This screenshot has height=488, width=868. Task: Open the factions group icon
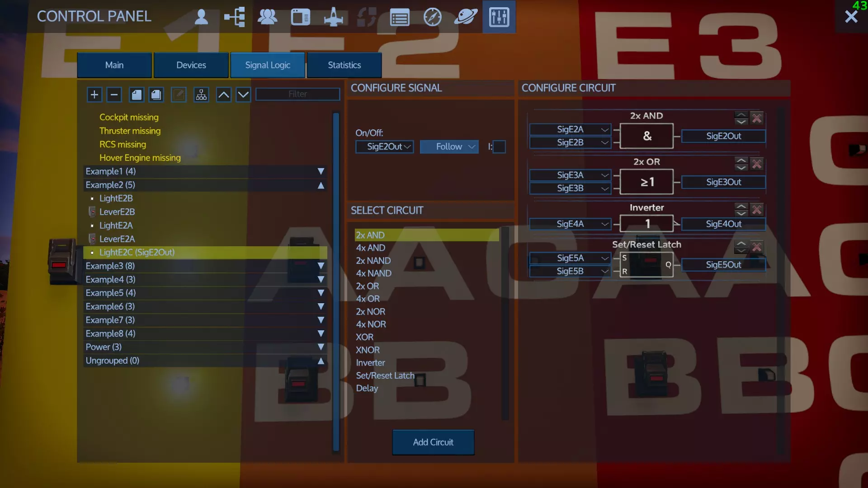[267, 17]
